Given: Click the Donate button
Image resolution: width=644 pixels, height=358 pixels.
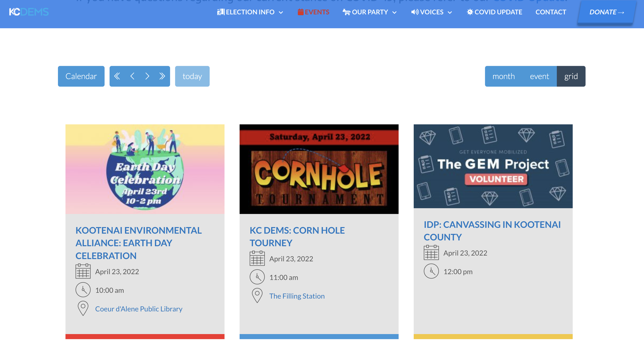Looking at the screenshot, I should pyautogui.click(x=607, y=12).
